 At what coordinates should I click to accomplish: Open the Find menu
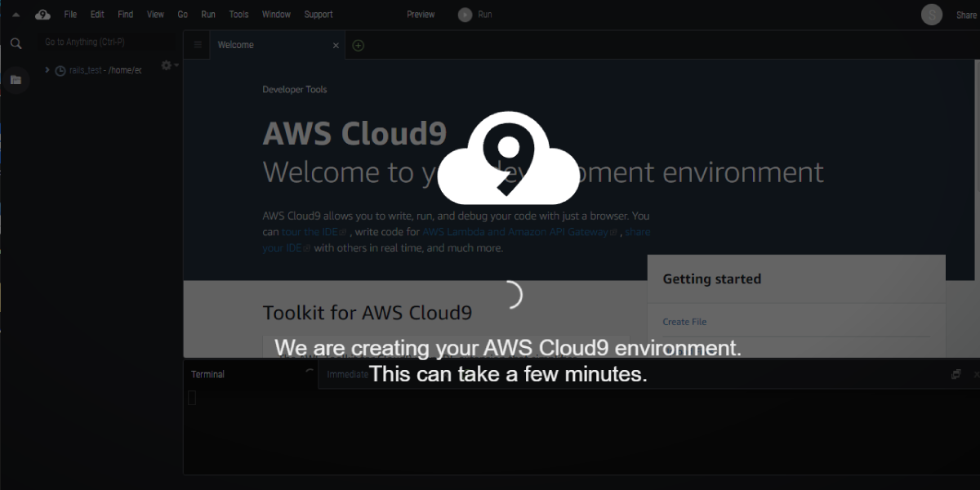point(125,14)
